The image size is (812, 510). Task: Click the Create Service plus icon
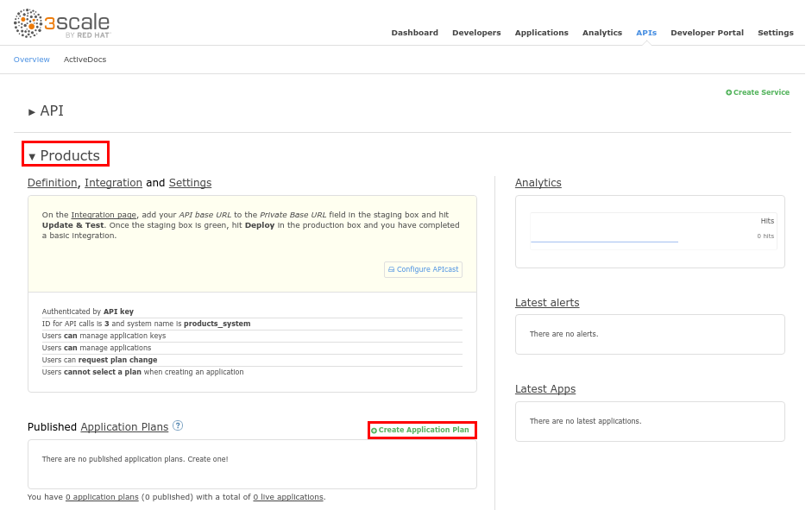pos(728,92)
